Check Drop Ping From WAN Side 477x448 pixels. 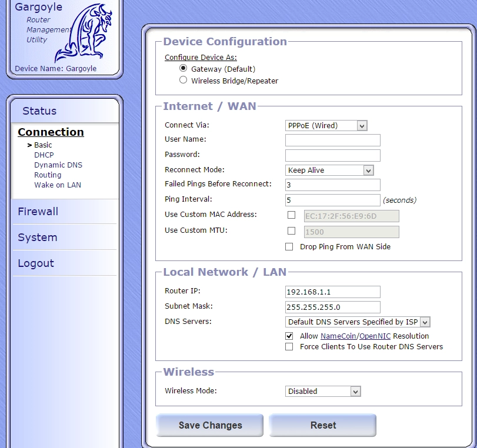[x=289, y=247]
